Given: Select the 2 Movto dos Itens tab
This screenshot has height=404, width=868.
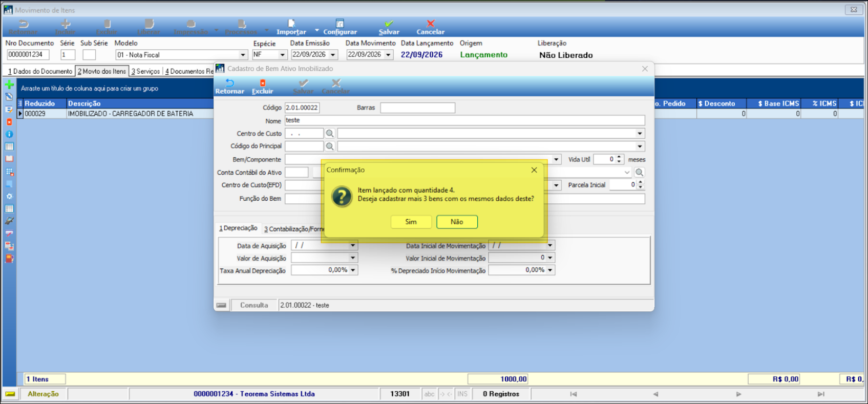Looking at the screenshot, I should (102, 71).
